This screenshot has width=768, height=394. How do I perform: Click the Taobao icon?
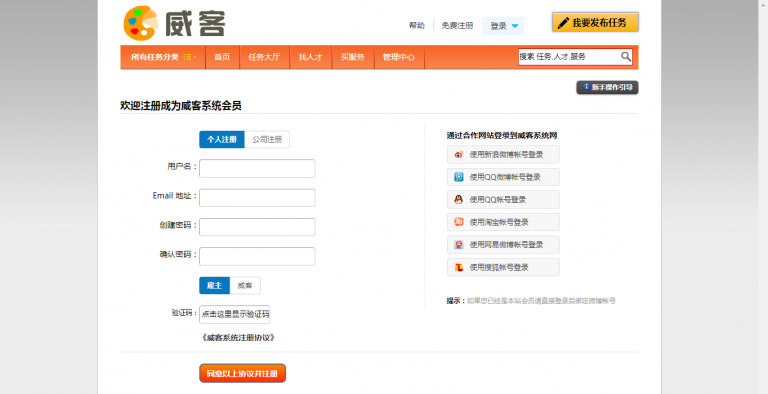[x=458, y=222]
